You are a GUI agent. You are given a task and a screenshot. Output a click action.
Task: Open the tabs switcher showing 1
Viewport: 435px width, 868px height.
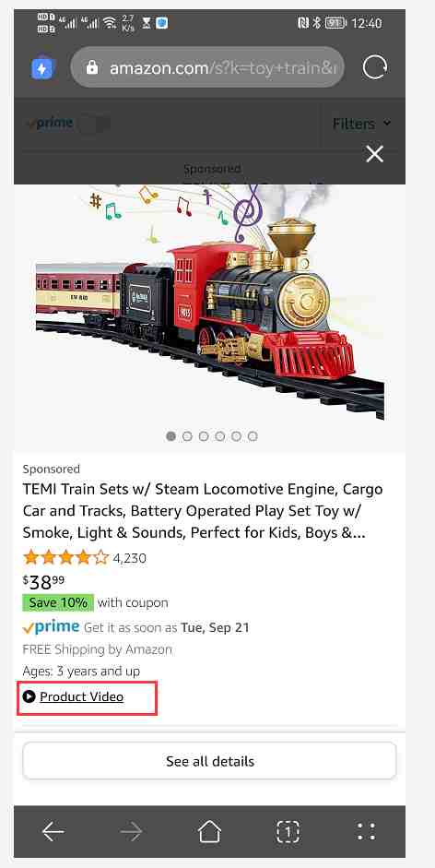(288, 831)
